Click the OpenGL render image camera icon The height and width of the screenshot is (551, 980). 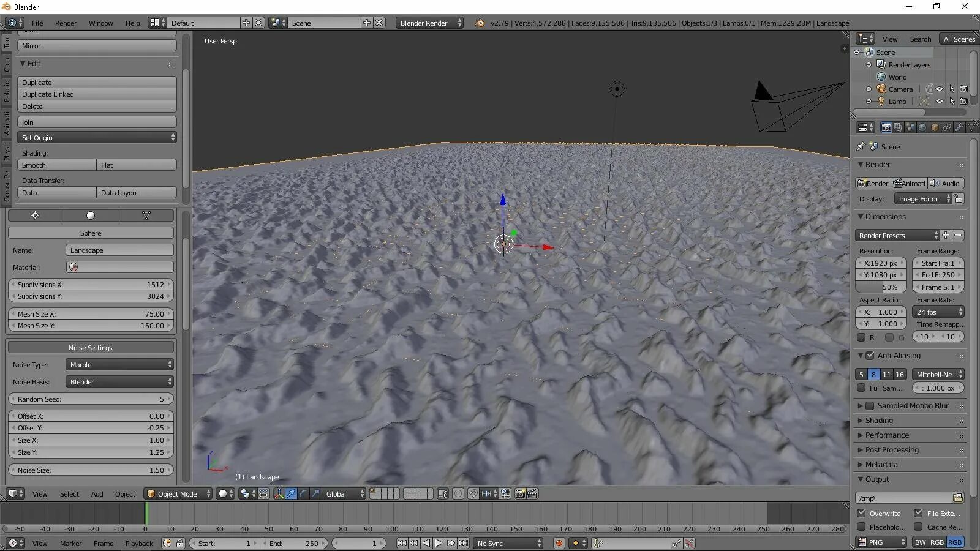point(521,493)
